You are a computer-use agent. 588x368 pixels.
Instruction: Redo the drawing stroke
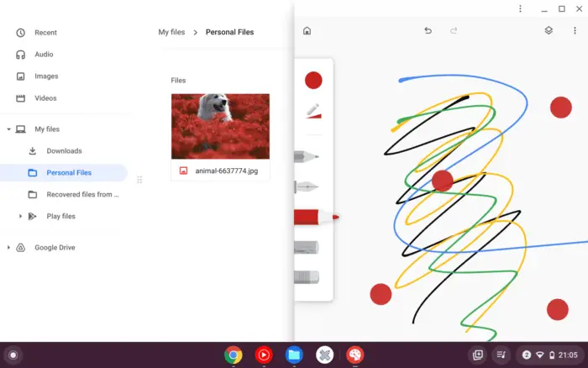454,31
